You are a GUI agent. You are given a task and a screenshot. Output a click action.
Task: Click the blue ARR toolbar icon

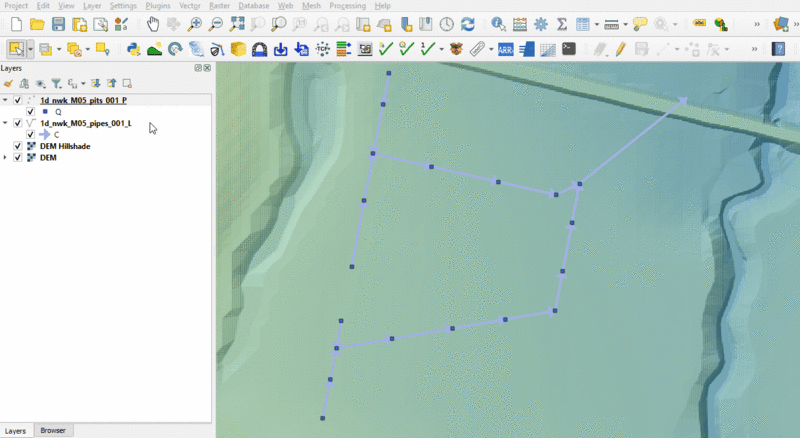pyautogui.click(x=505, y=48)
